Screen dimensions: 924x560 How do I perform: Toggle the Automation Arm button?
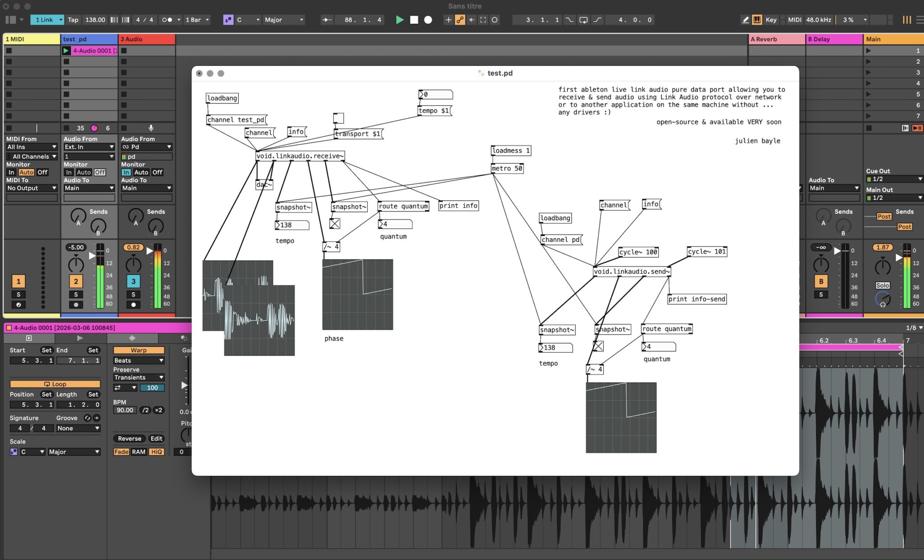click(460, 20)
